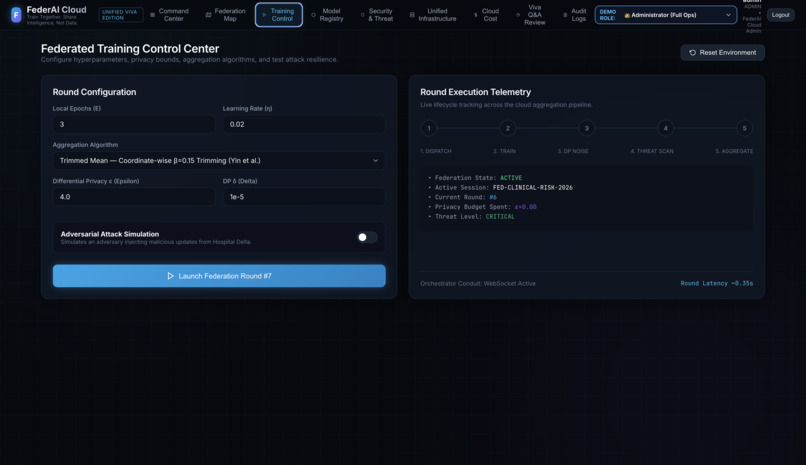Click the FederAI Cloud logo icon
Viewport: 806px width, 465px height.
pos(16,15)
